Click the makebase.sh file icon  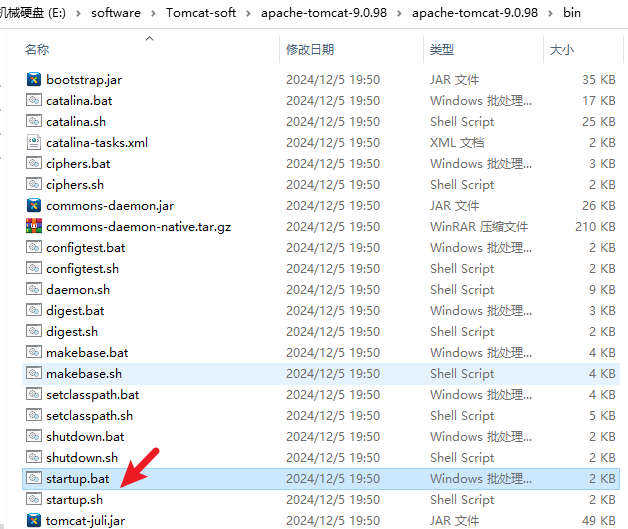tap(34, 373)
